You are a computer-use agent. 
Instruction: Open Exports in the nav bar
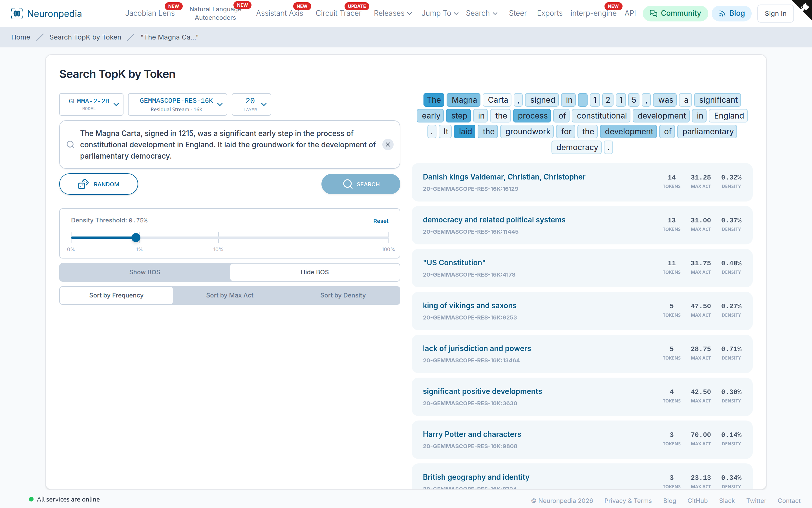(550, 14)
